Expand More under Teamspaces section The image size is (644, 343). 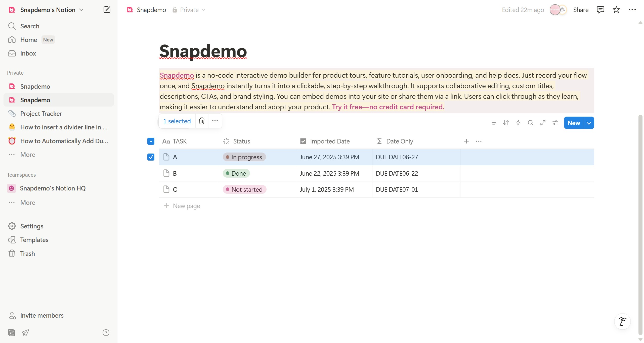tap(59, 203)
